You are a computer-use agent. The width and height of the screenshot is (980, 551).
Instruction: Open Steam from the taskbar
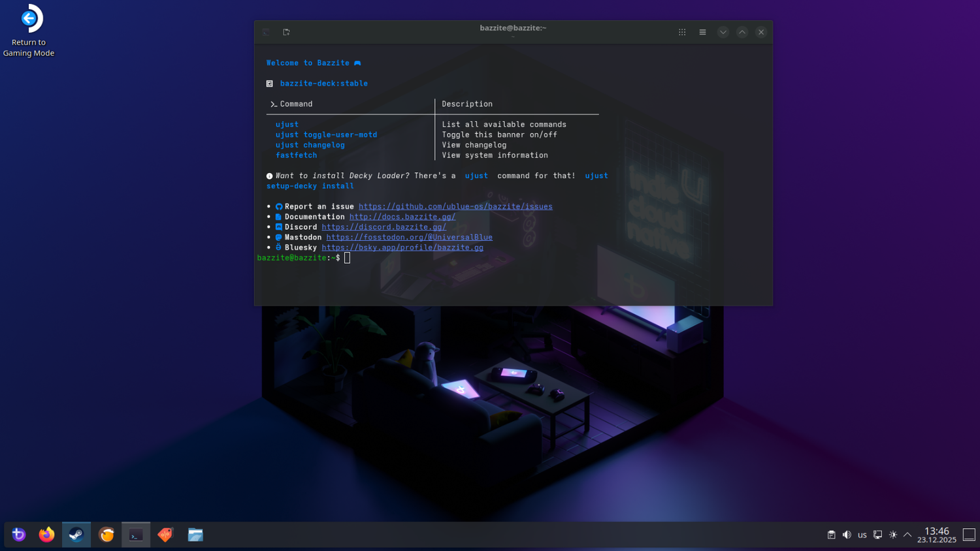(x=76, y=535)
